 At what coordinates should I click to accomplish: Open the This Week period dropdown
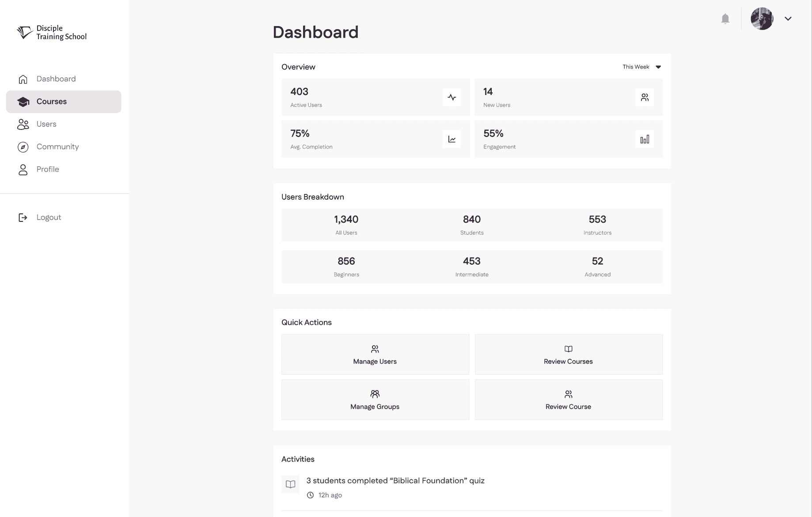pos(642,67)
